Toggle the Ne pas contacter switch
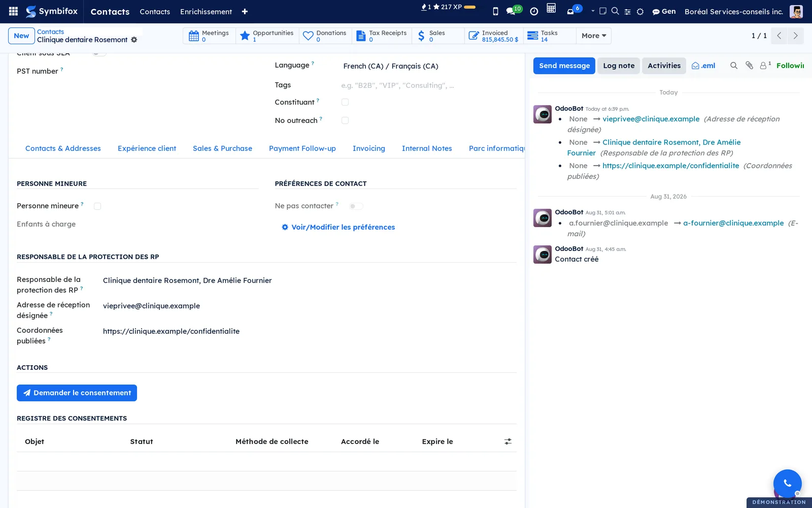The width and height of the screenshot is (812, 508). 356,206
